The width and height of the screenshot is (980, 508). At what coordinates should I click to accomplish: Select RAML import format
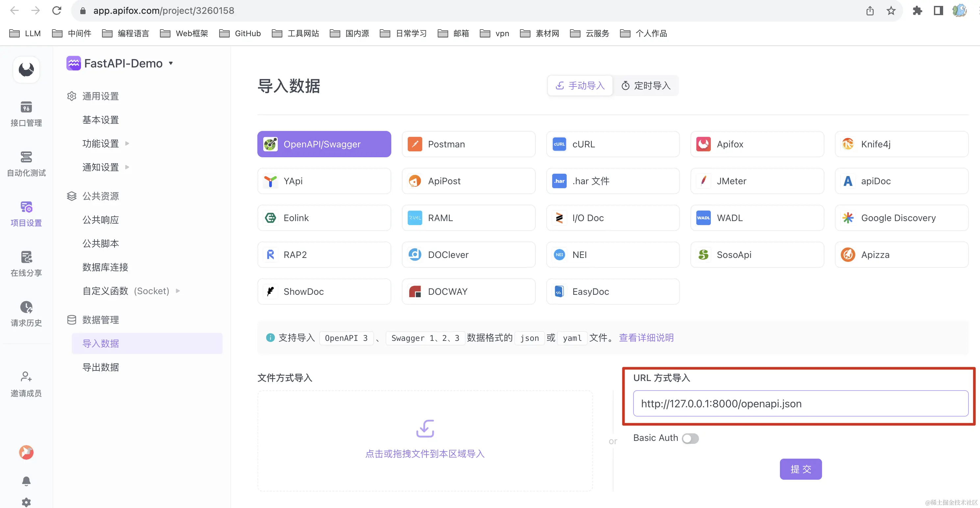click(x=468, y=218)
